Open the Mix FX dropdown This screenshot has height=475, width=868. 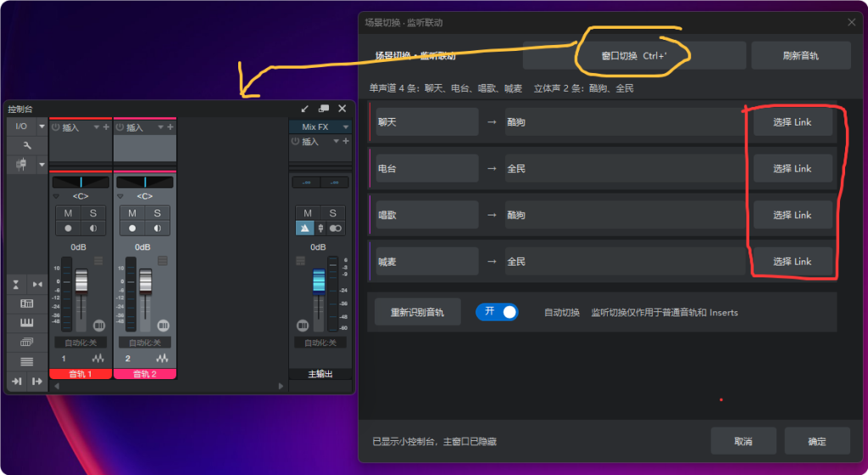346,126
